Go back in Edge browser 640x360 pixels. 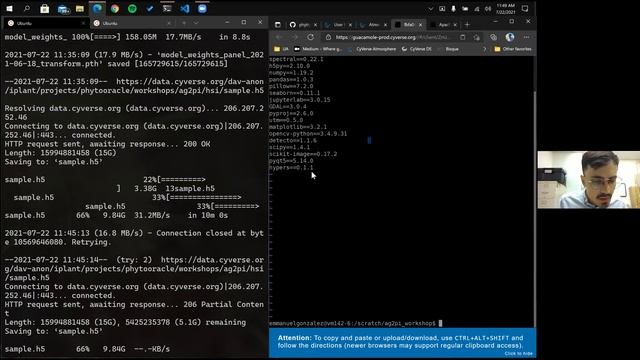tap(279, 37)
